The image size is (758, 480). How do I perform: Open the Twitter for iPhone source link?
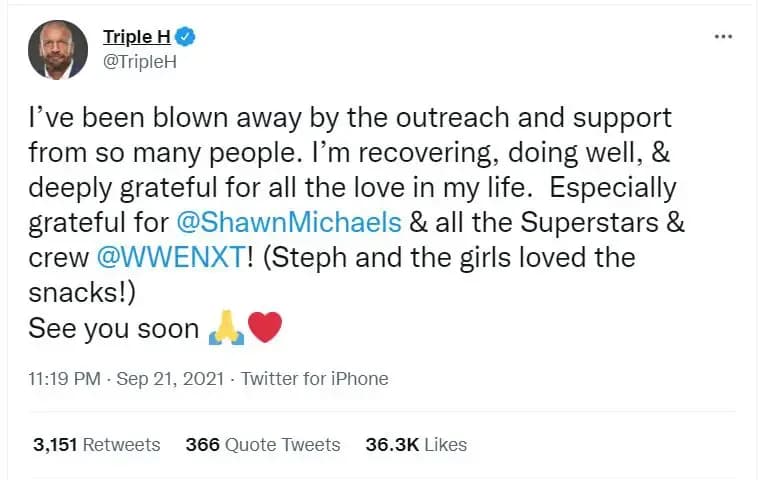coord(315,379)
